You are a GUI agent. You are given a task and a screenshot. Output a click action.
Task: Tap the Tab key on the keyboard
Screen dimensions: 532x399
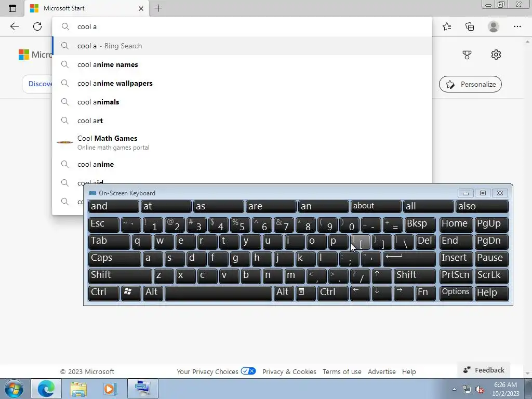click(109, 241)
